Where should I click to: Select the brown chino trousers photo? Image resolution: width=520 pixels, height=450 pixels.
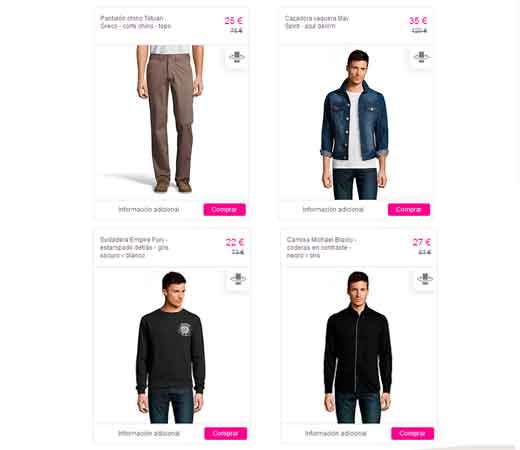[170, 119]
